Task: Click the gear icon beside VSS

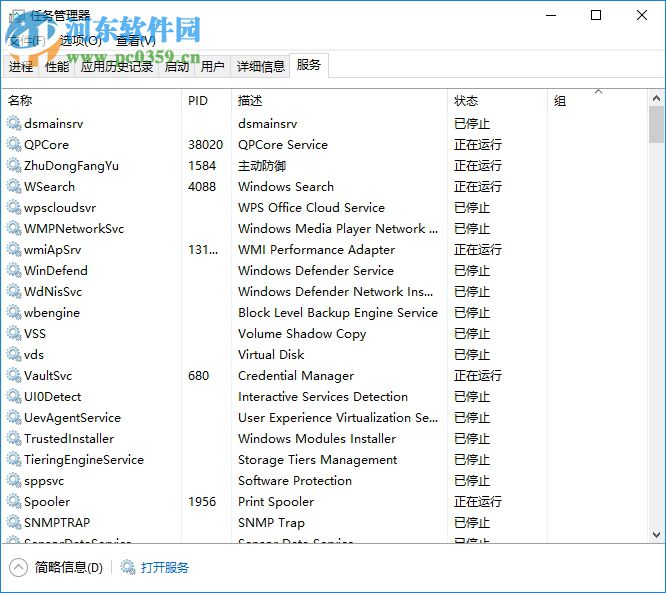Action: tap(14, 334)
